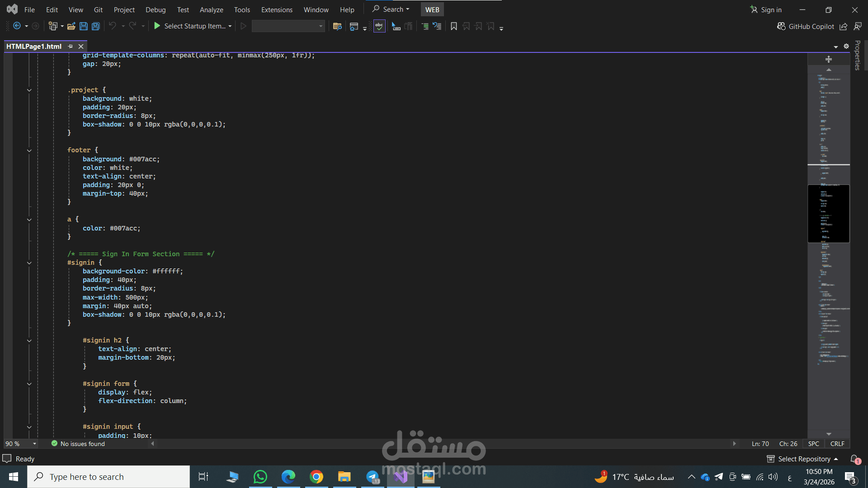Viewport: 868px width, 488px height.
Task: Click the editor settings gear icon
Action: tap(846, 46)
